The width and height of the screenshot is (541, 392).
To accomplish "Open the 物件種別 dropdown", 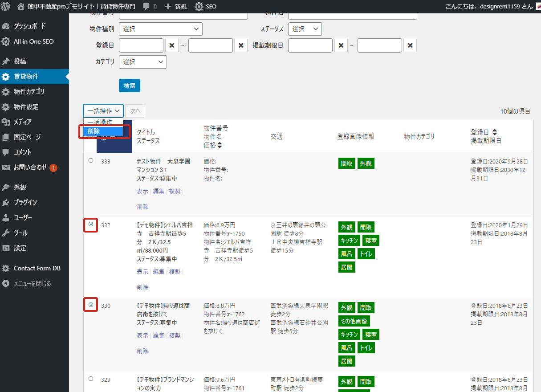I will (160, 29).
